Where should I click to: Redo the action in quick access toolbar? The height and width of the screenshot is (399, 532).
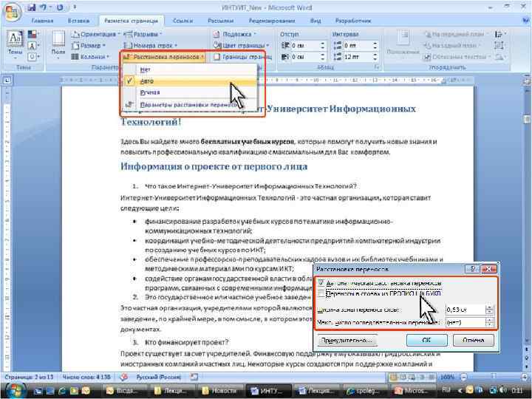pyautogui.click(x=60, y=7)
